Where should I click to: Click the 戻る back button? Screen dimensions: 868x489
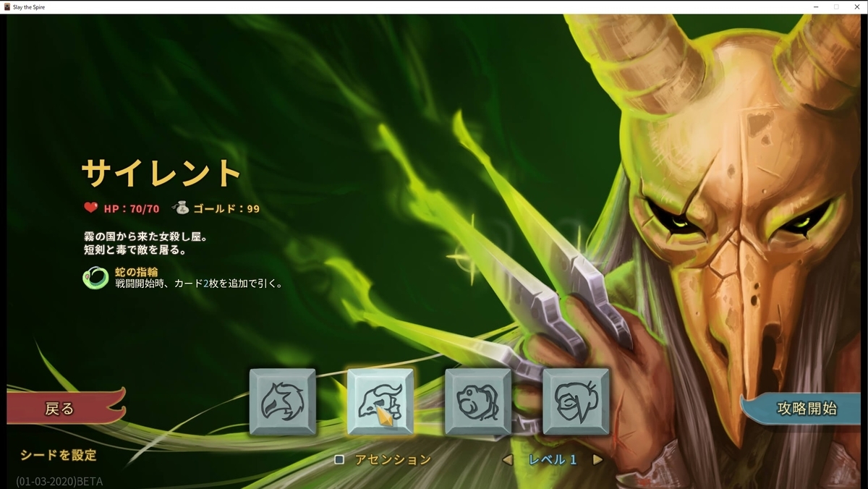click(x=65, y=408)
